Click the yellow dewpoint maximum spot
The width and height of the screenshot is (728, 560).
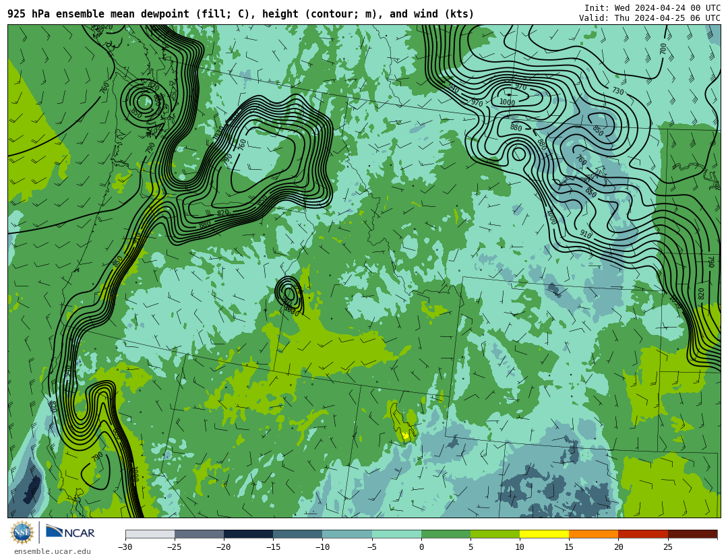[405, 435]
